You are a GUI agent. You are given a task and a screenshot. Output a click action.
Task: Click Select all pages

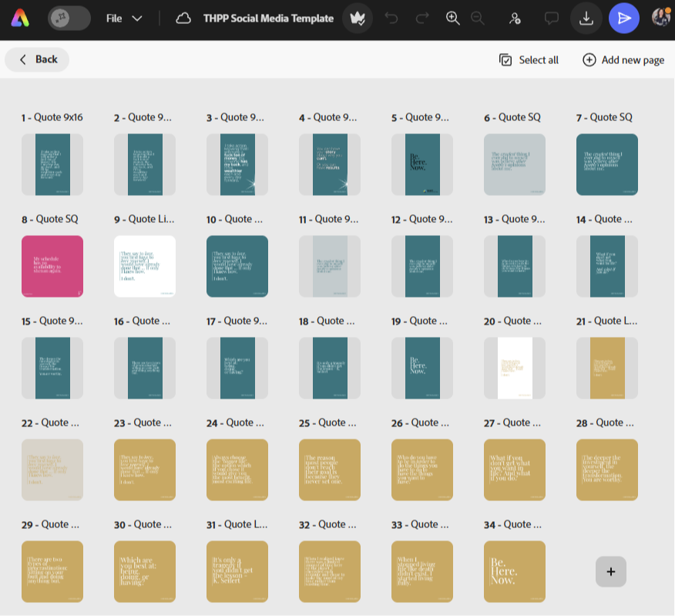click(529, 60)
